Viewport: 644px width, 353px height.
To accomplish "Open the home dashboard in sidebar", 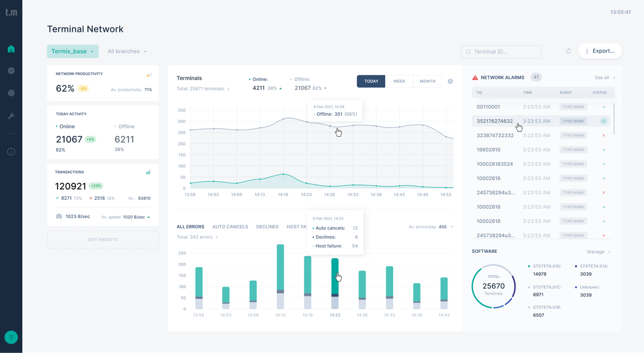I will [11, 49].
